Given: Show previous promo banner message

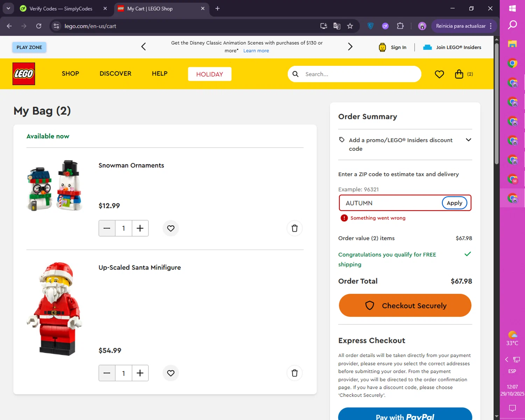Looking at the screenshot, I should 143,47.
